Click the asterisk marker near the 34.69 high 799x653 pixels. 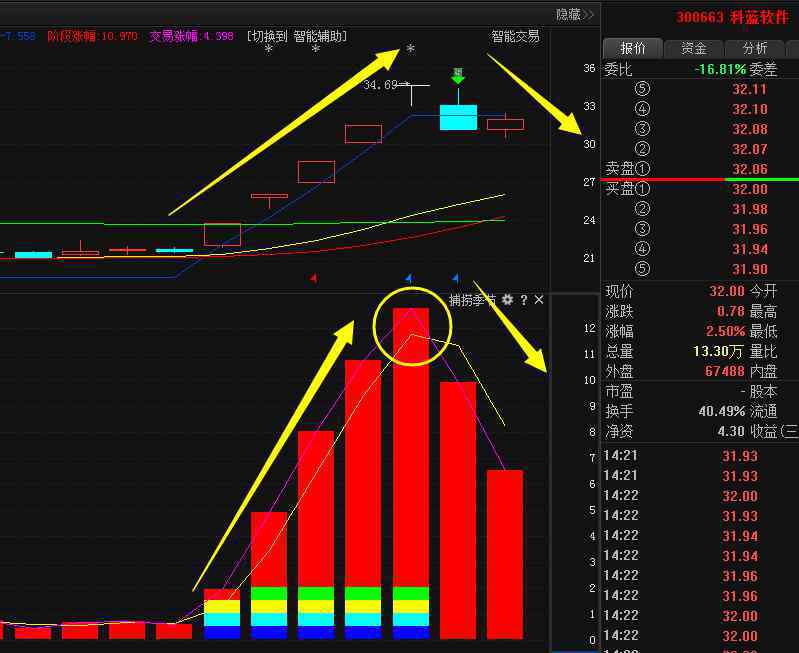(410, 50)
